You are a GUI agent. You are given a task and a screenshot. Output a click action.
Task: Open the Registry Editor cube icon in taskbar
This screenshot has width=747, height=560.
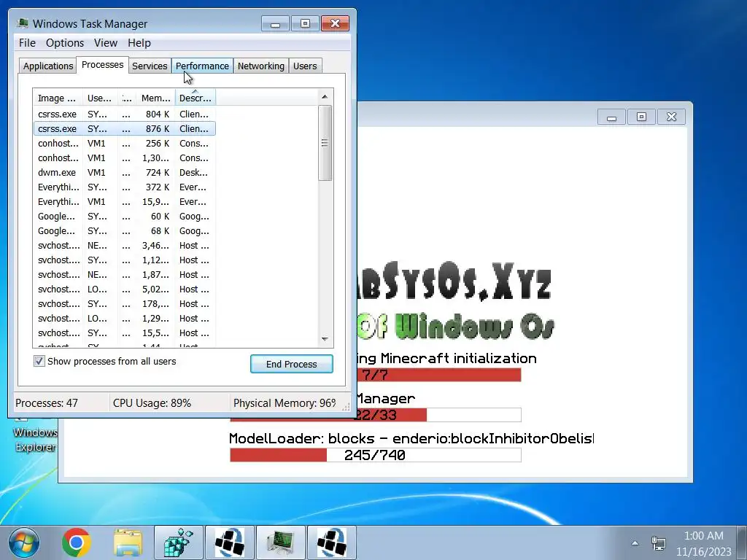179,542
